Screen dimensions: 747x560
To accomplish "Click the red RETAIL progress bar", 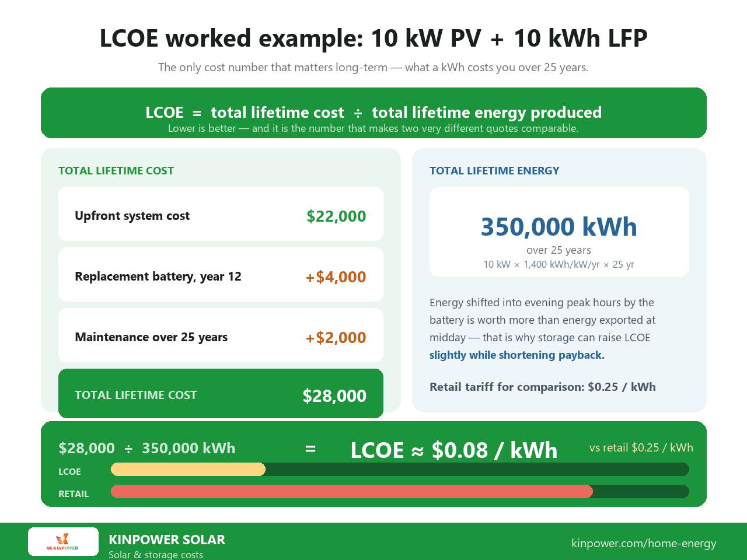I will click(x=352, y=491).
